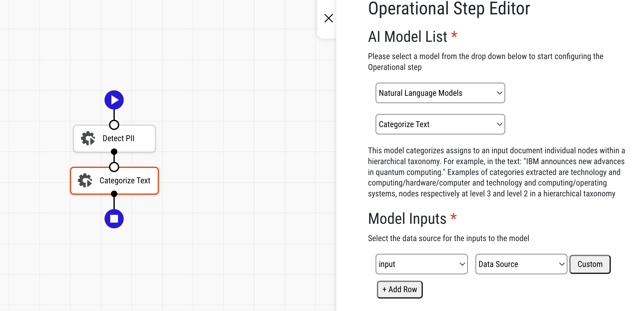This screenshot has height=311, width=644.
Task: Click the + Add Row button
Action: coord(399,289)
